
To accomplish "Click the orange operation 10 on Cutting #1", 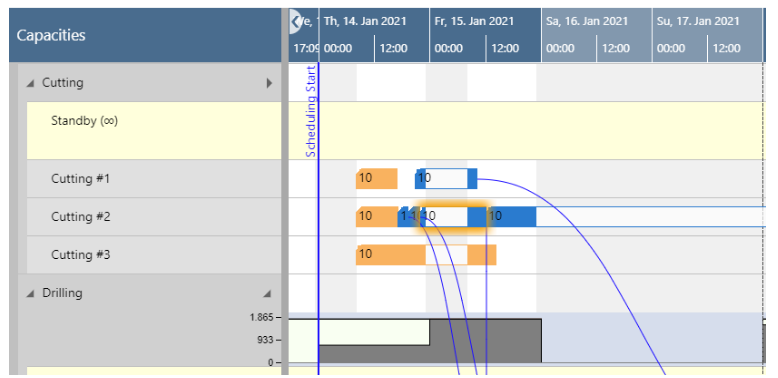I will tap(377, 179).
